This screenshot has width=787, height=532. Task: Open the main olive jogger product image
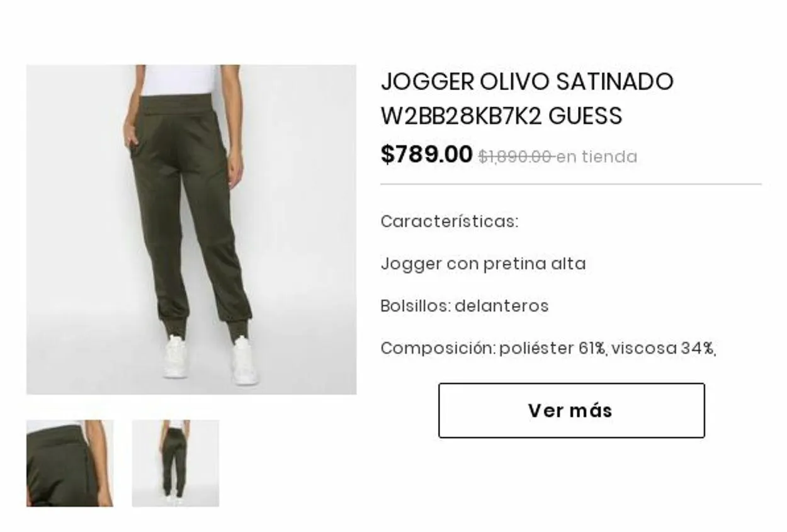click(191, 229)
